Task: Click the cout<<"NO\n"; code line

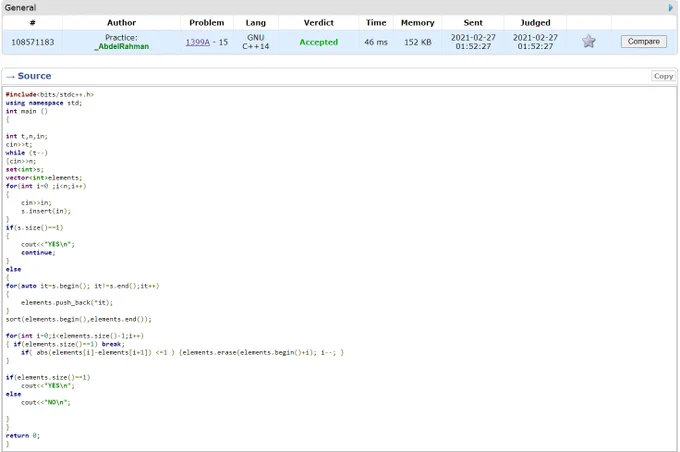Action: (x=46, y=403)
